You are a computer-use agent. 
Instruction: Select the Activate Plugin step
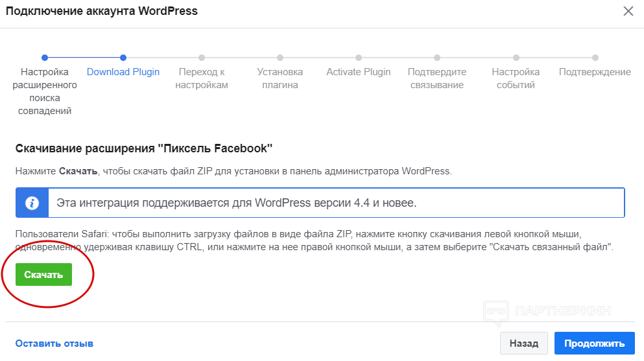pyautogui.click(x=359, y=72)
